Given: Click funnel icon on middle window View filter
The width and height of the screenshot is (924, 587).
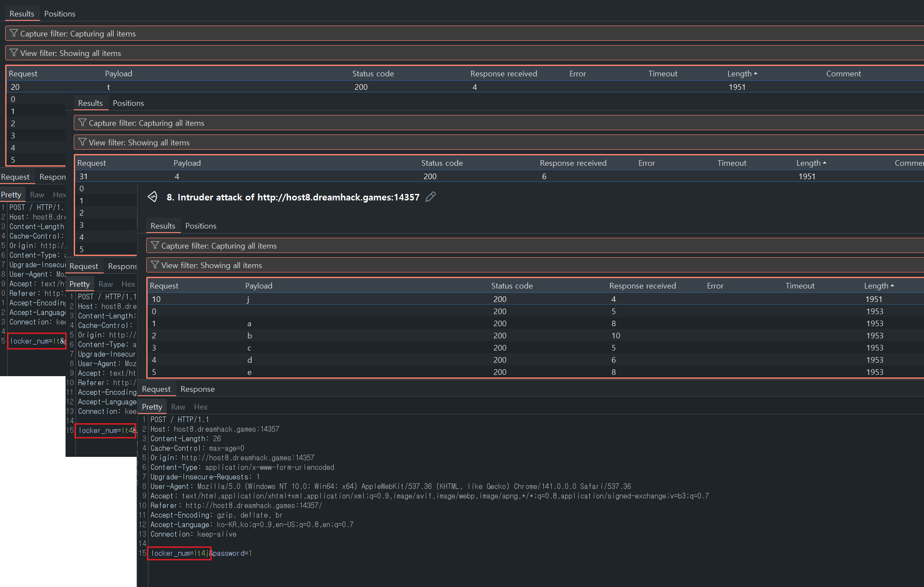Looking at the screenshot, I should coord(82,142).
